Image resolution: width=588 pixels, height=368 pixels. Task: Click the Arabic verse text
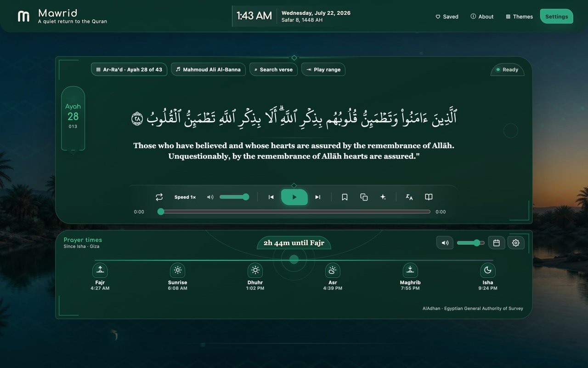(x=294, y=117)
